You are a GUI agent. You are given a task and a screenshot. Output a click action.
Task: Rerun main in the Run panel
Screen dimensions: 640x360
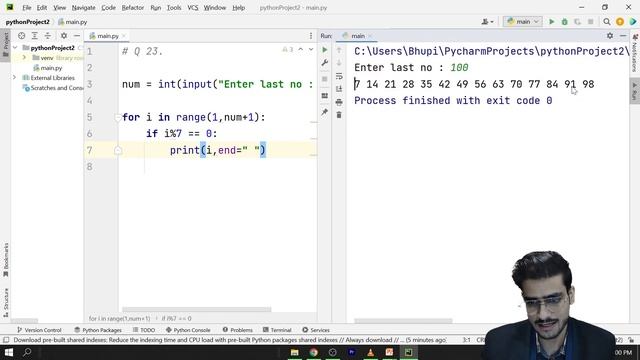324,50
